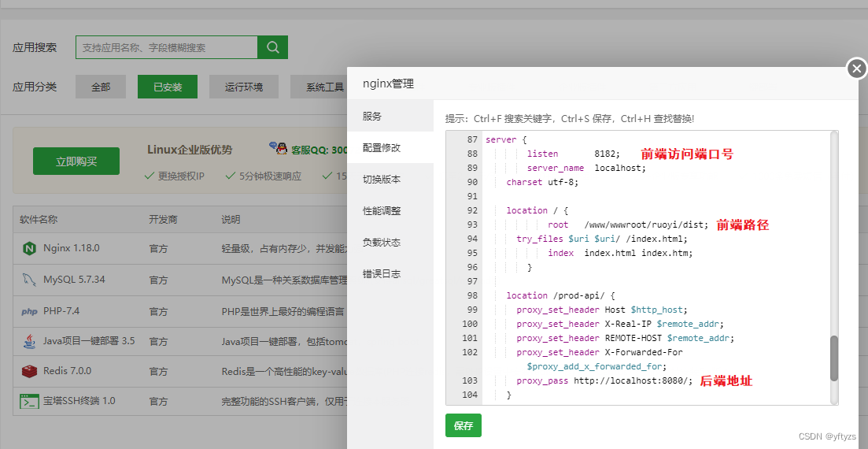Image resolution: width=868 pixels, height=449 pixels.
Task: Click the Redis 7.0.0 icon
Action: tap(29, 371)
